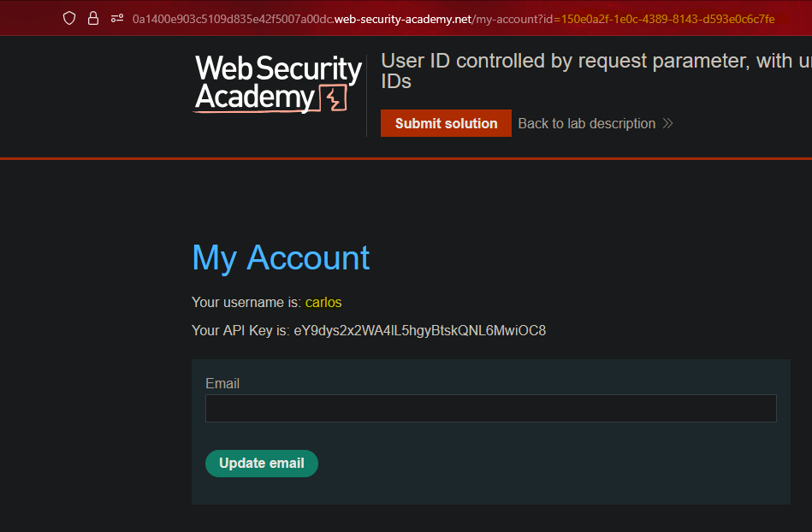Click the padlock site security icon
The image size is (812, 532).
pos(93,18)
